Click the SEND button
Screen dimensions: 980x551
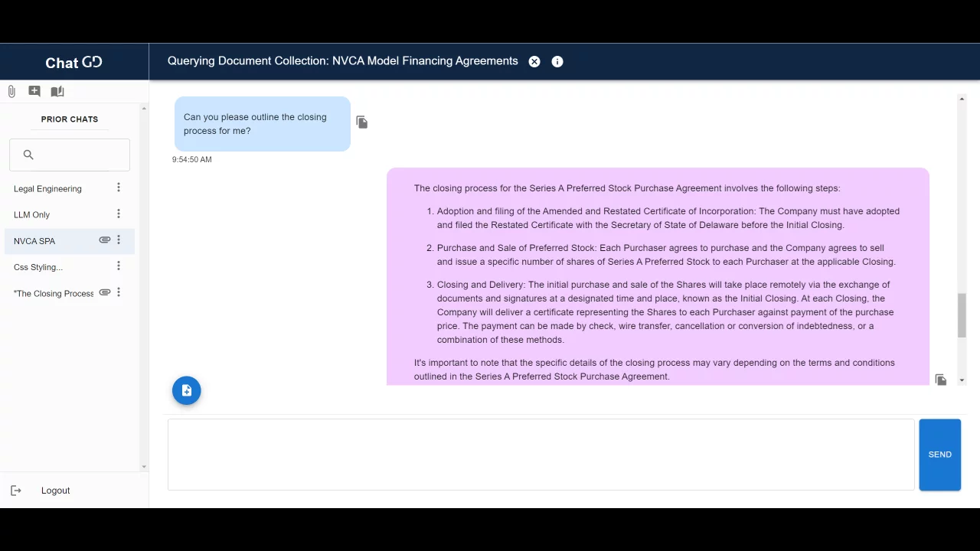[x=940, y=455]
